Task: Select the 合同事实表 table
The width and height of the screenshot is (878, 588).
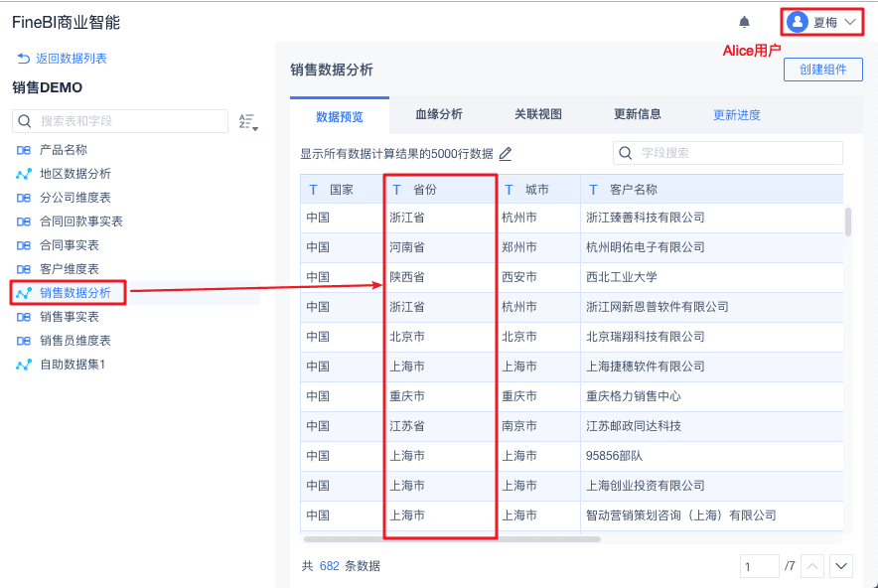Action: tap(69, 245)
